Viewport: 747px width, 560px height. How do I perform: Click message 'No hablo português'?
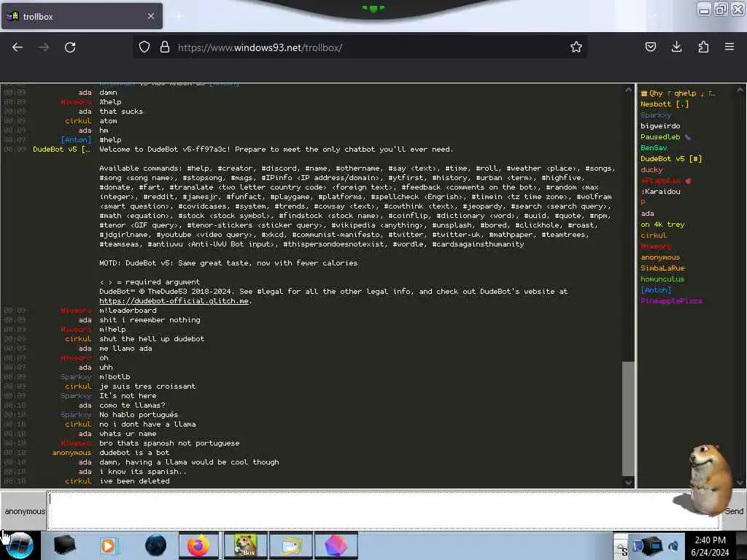point(139,414)
